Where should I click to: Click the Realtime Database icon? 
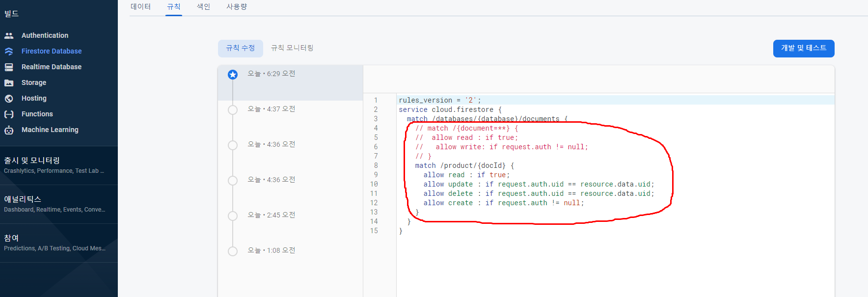tap(9, 67)
